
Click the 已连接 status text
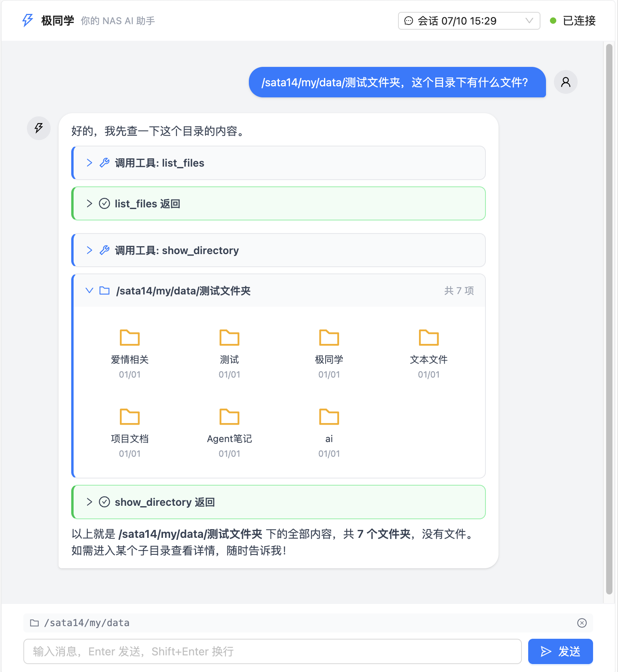point(579,21)
